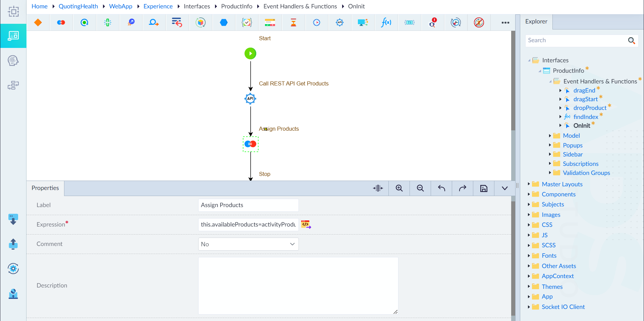Navigate to WebApp breadcrumb
The width and height of the screenshot is (644, 321).
point(121,6)
